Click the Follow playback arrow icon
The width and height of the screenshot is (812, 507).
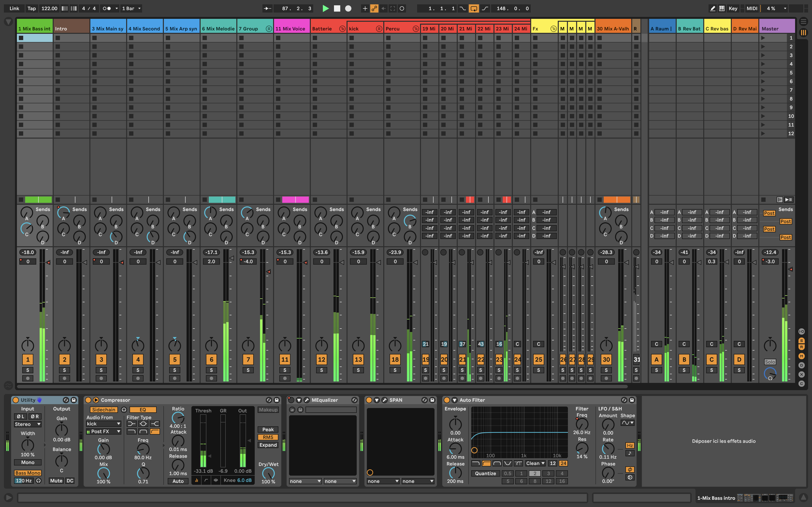click(268, 8)
